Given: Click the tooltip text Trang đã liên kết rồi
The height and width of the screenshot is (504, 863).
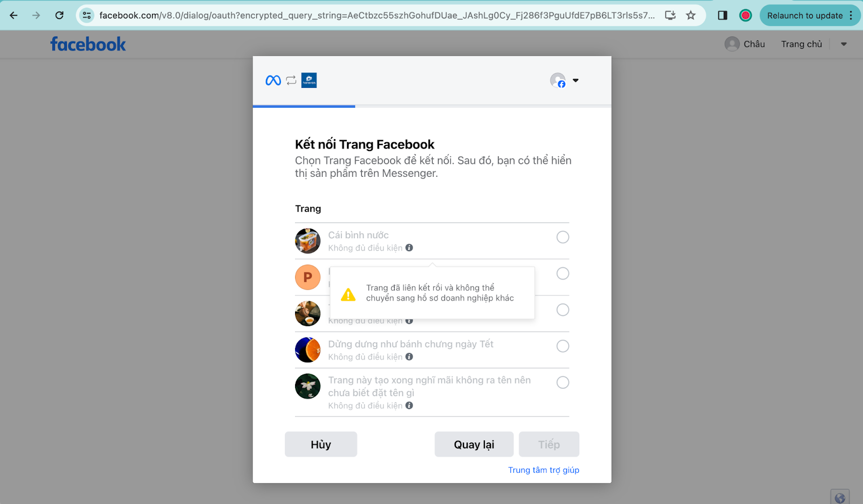Looking at the screenshot, I should tap(440, 293).
